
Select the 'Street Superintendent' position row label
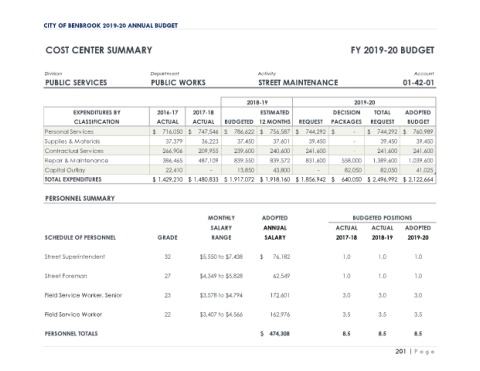(75, 257)
